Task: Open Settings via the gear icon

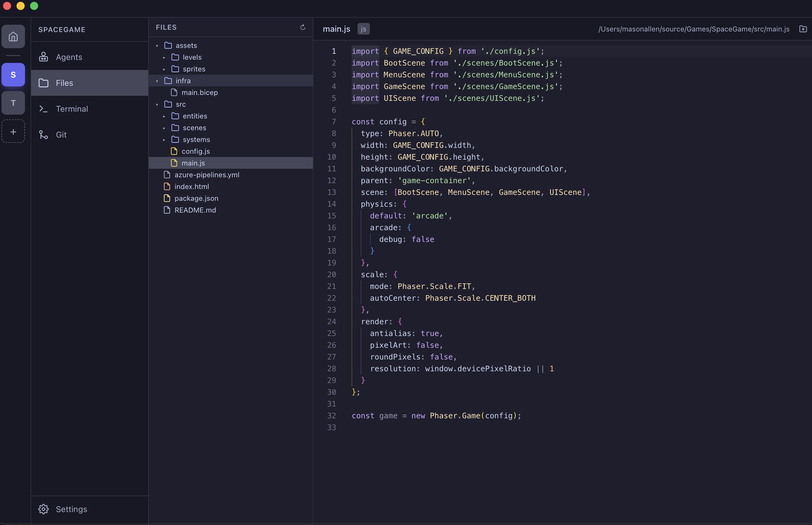Action: [x=43, y=509]
